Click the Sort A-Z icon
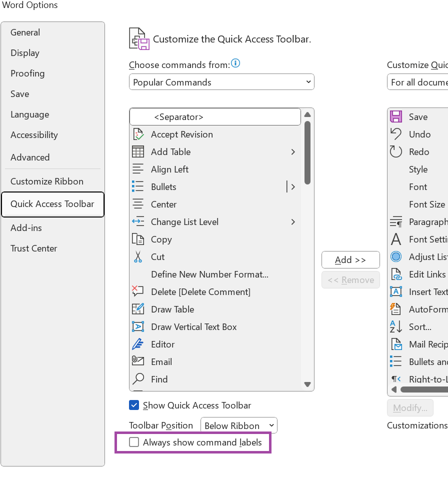The width and height of the screenshot is (448, 486). point(396,326)
